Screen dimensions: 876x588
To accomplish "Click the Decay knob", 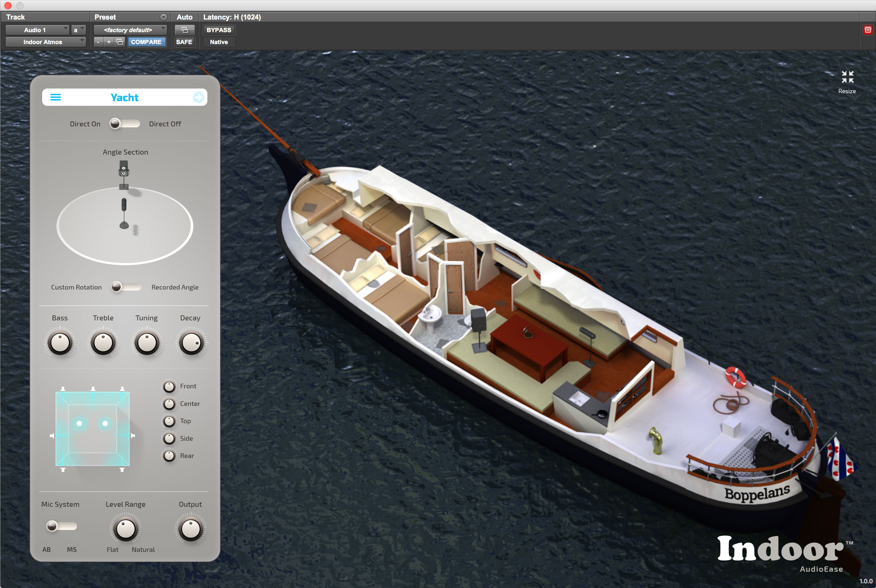I will pyautogui.click(x=191, y=343).
